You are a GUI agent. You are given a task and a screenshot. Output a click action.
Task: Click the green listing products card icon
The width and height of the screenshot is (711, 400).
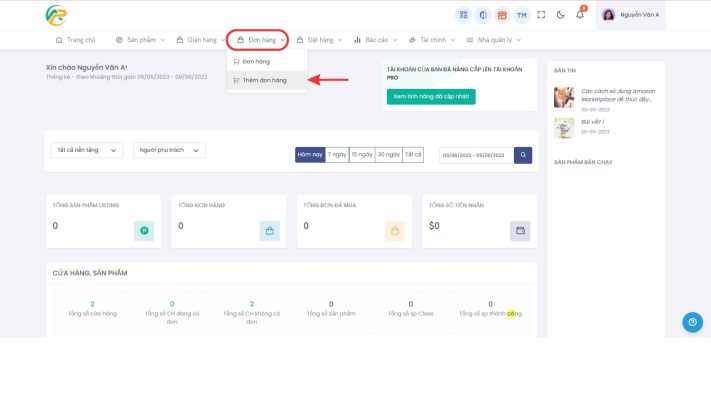click(x=143, y=231)
